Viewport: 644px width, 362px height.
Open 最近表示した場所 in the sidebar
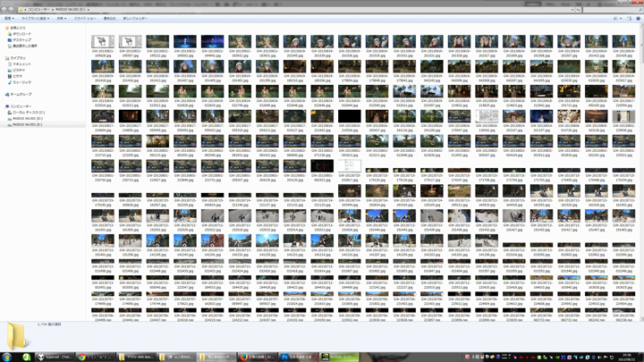(25, 46)
